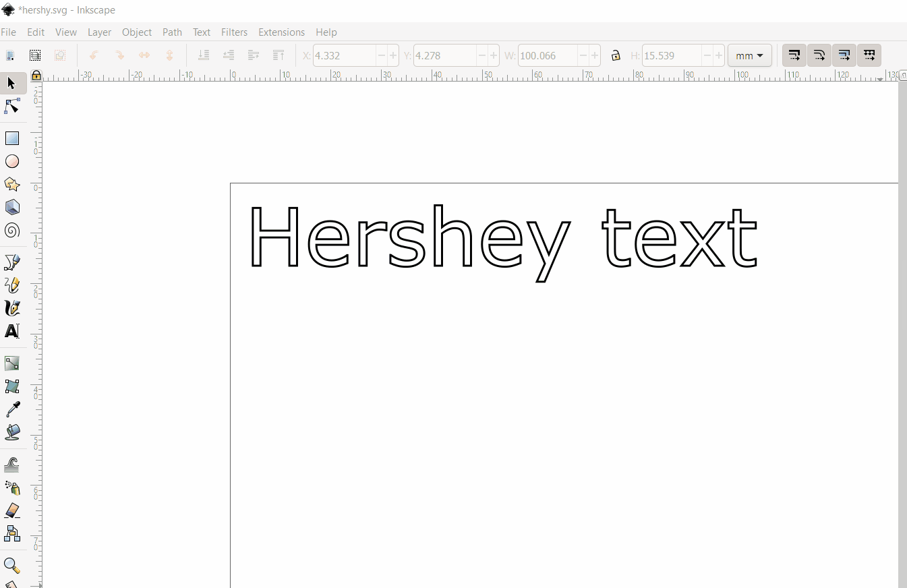Select the Dropper color picker tool
Screen dimensions: 907x588
point(12,409)
